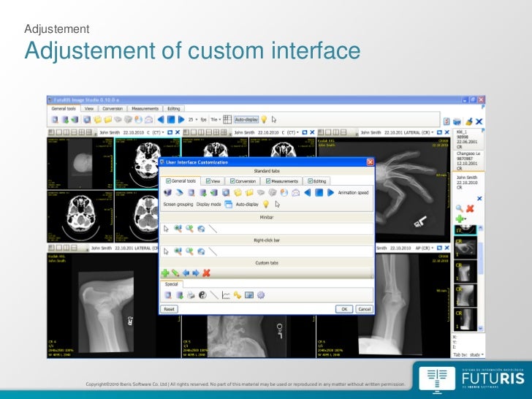This screenshot has height=399, width=532.
Task: Expand the green plus dropdown arrow in right panel
Action: (x=465, y=218)
